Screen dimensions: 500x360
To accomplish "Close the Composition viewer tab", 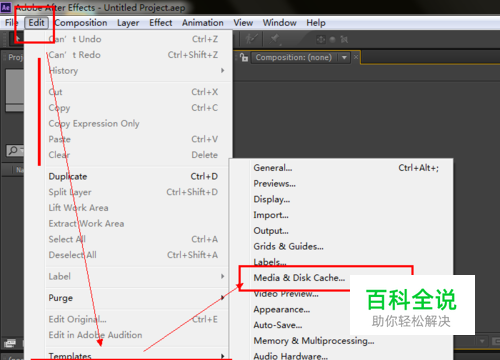I will click(356, 57).
